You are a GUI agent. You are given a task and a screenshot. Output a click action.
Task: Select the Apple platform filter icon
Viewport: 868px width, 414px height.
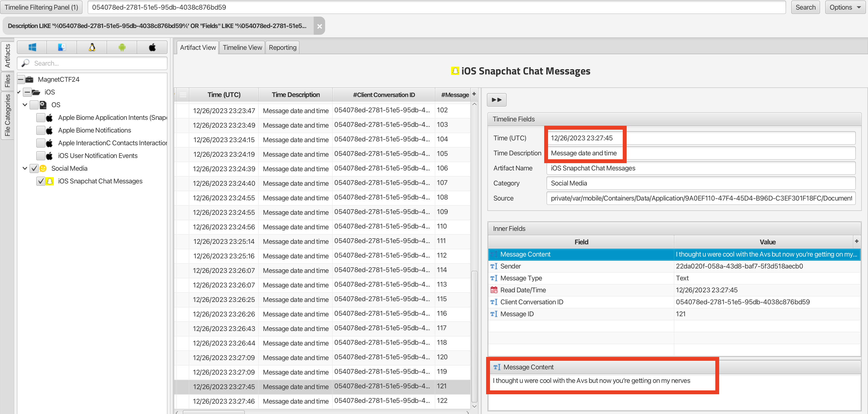[152, 47]
